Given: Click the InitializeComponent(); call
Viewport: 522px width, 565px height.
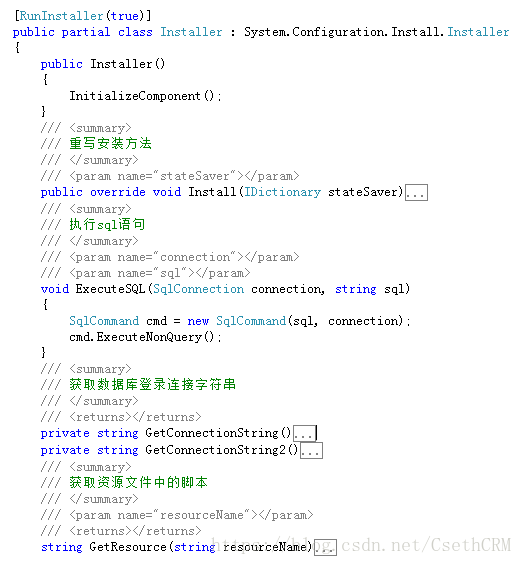Looking at the screenshot, I should pos(145,96).
